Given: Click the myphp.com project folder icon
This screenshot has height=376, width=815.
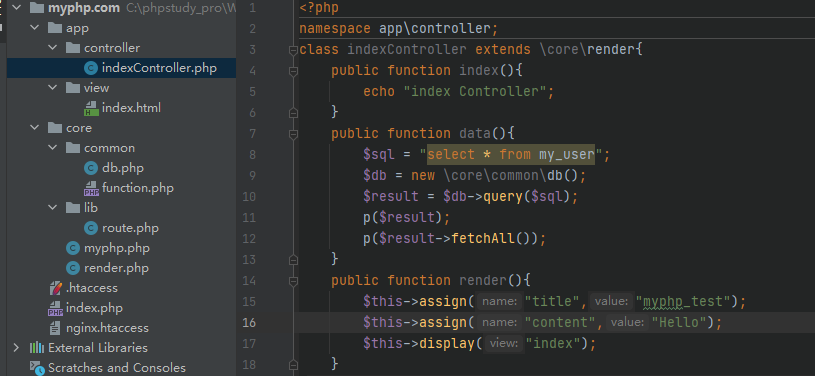Looking at the screenshot, I should coord(37,8).
